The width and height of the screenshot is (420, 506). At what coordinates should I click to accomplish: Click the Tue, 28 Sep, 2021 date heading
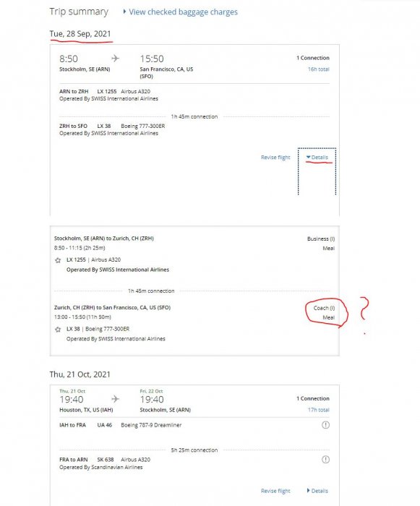80,34
